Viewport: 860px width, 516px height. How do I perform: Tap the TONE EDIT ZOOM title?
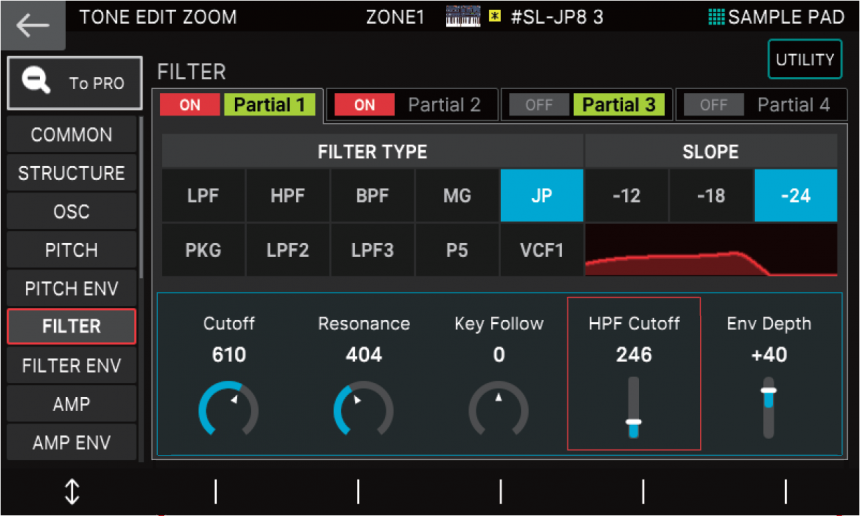[158, 17]
